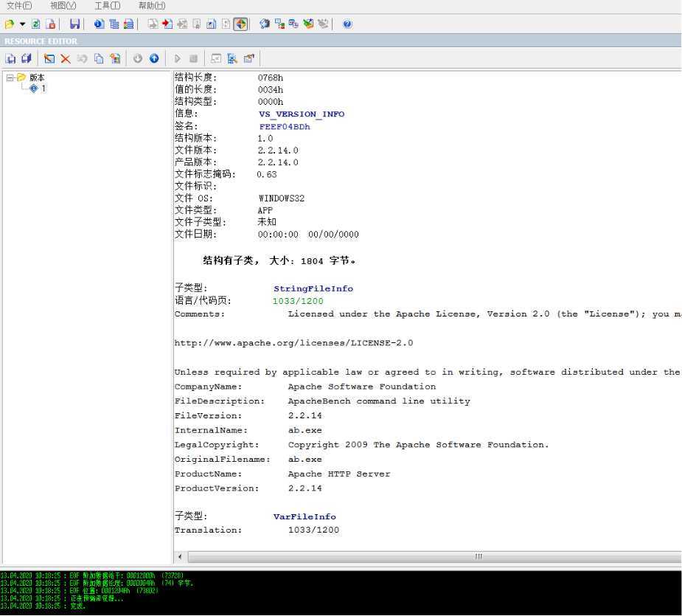Click the StringFileInfo subtype label
The height and width of the screenshot is (616, 682).
click(x=313, y=288)
